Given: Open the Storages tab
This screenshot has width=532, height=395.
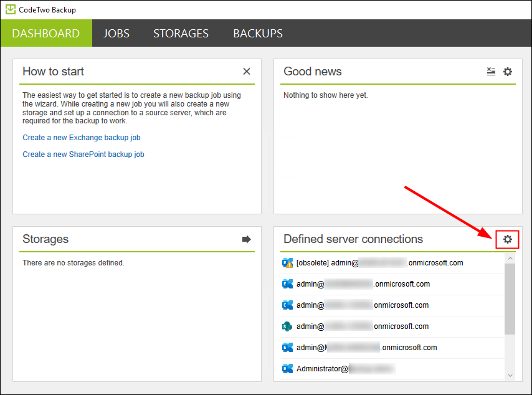Looking at the screenshot, I should (181, 33).
